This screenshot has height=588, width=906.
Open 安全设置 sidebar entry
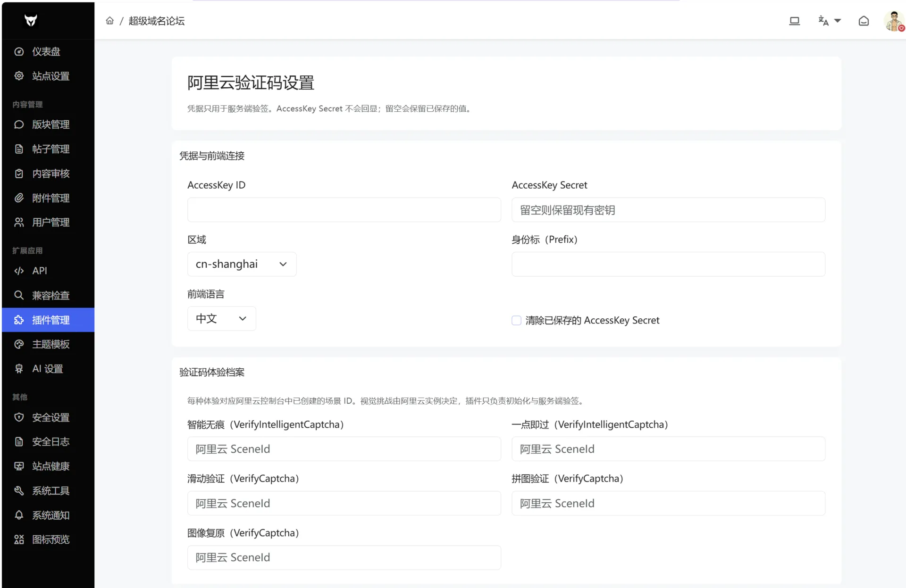coord(48,417)
